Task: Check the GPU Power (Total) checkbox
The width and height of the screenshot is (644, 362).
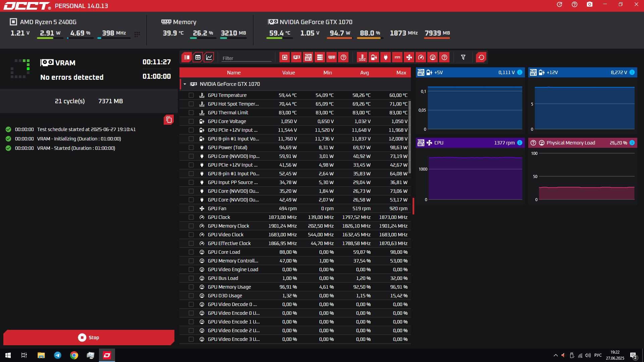Action: [191, 147]
